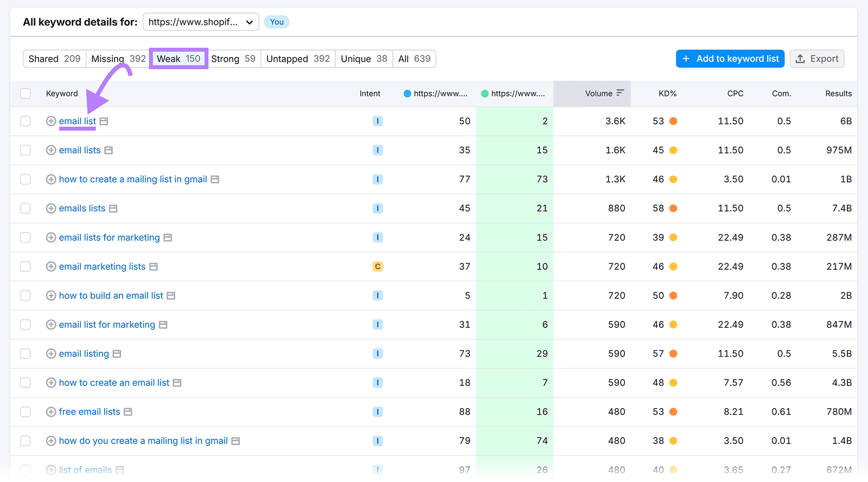Click the SERP icon beside 'email listing'
This screenshot has height=482, width=868.
117,354
